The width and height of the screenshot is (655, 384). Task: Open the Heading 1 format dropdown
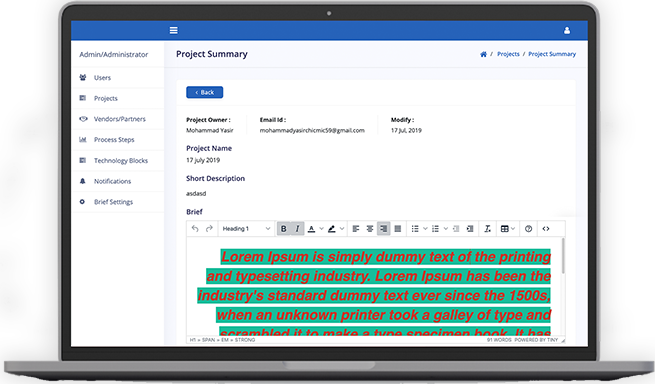click(x=246, y=229)
